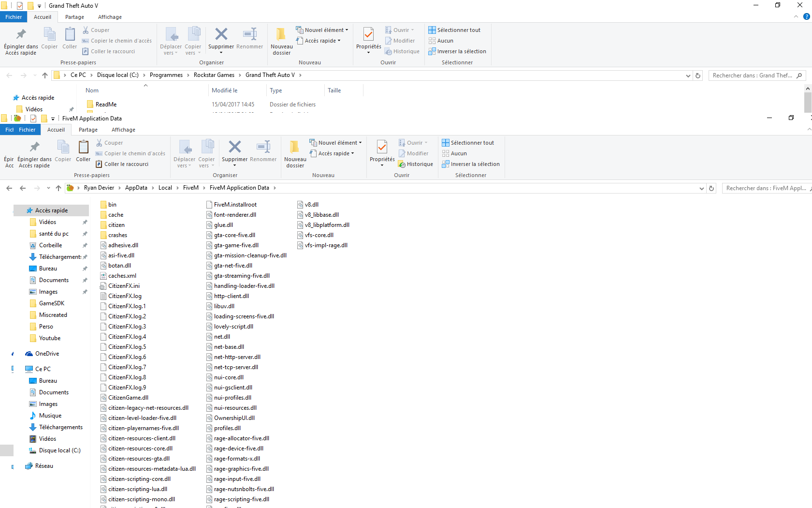This screenshot has height=508, width=812.
Task: Click Coller le raccourci in FiveM window ribbon
Action: (x=122, y=164)
